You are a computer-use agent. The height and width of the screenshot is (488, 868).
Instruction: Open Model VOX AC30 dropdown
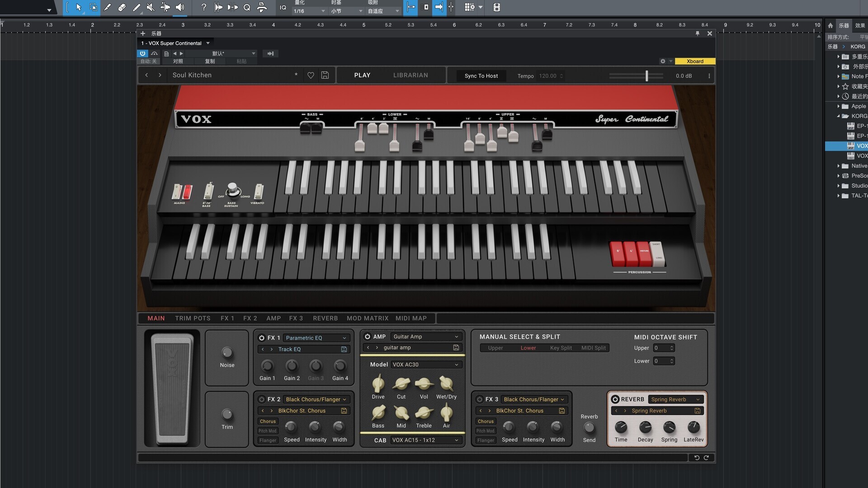(425, 365)
